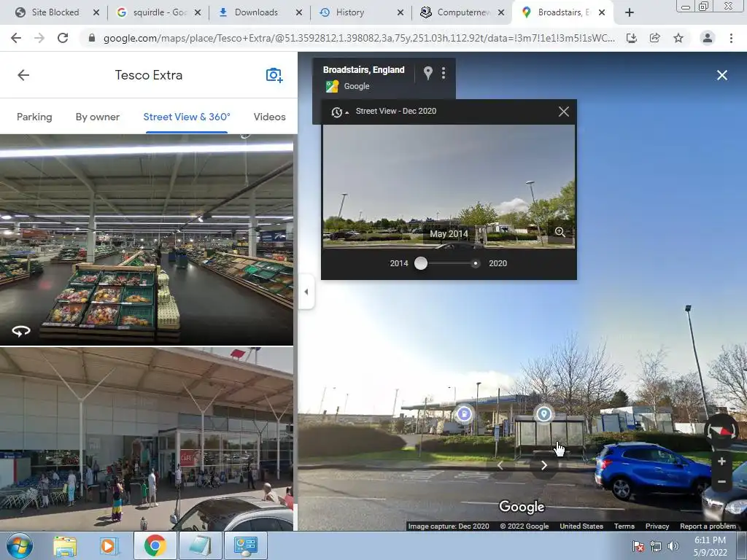Zoom into the May 2014 preview via magnifier

click(560, 232)
